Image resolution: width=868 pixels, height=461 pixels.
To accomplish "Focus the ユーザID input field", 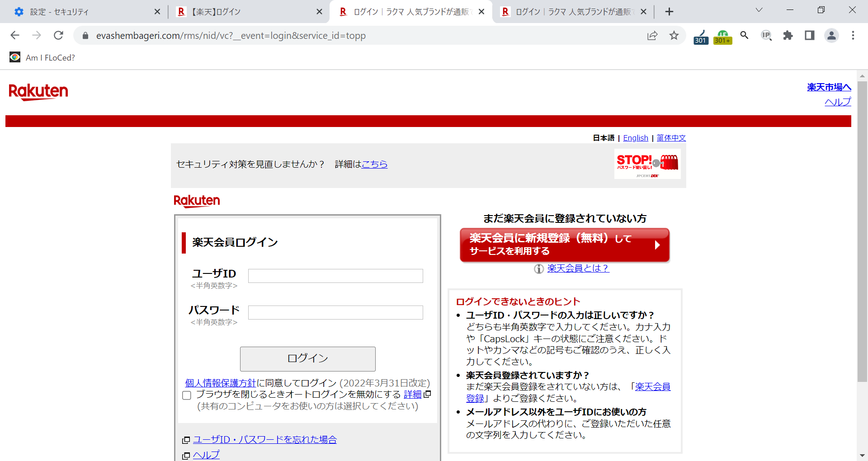I will tap(335, 276).
